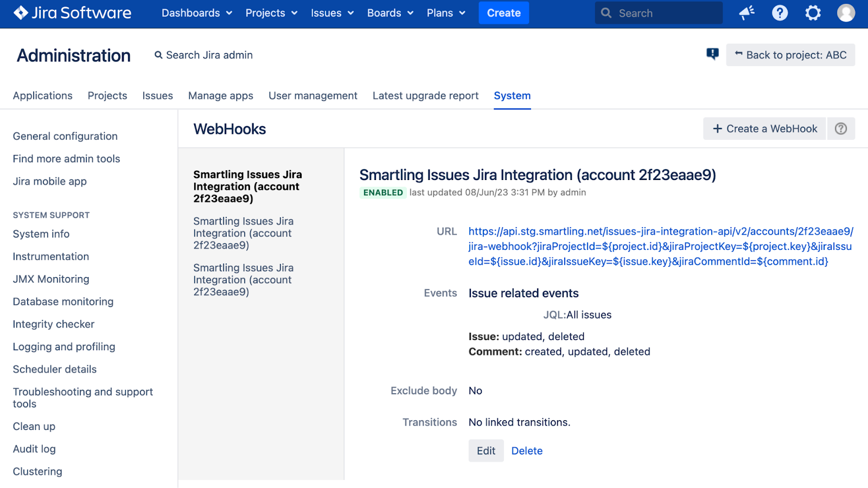Click the WebHooks help icon button
The height and width of the screenshot is (488, 868).
pyautogui.click(x=841, y=129)
